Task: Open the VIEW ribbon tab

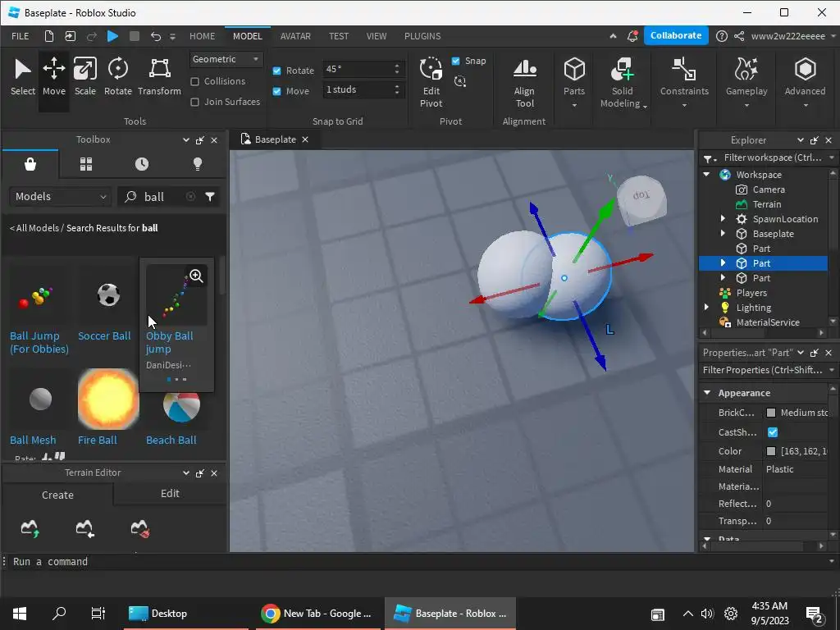Action: pos(376,36)
